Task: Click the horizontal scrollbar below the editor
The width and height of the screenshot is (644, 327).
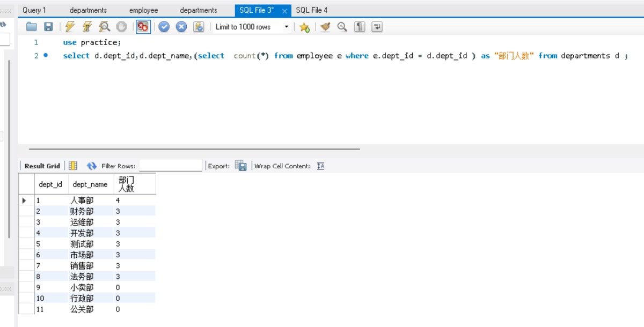Action: (194, 149)
